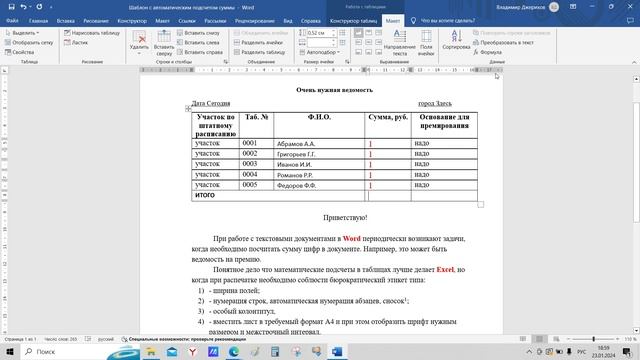Screen dimensions: 640x360
Task: Open the Удалить delete dropdown
Action: [x=139, y=43]
